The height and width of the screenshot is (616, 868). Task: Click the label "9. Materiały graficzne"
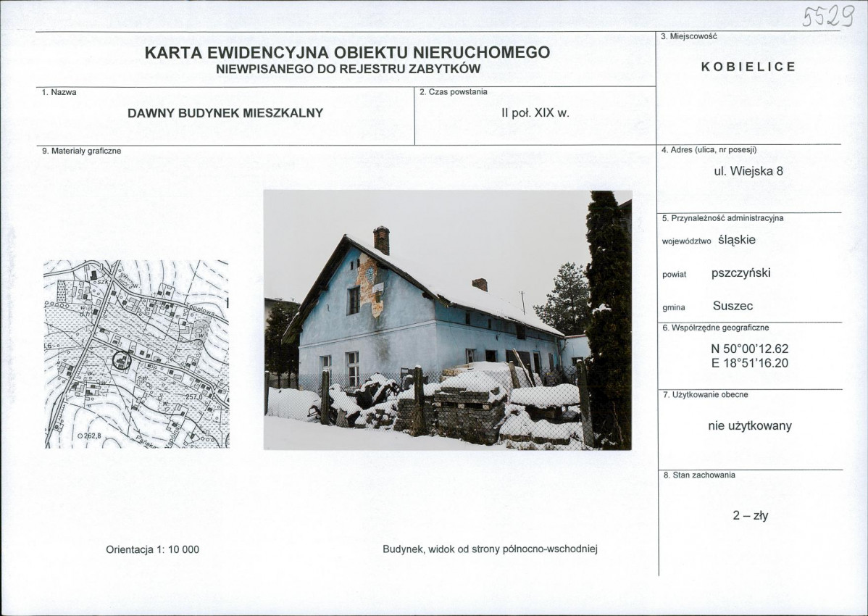tap(81, 151)
